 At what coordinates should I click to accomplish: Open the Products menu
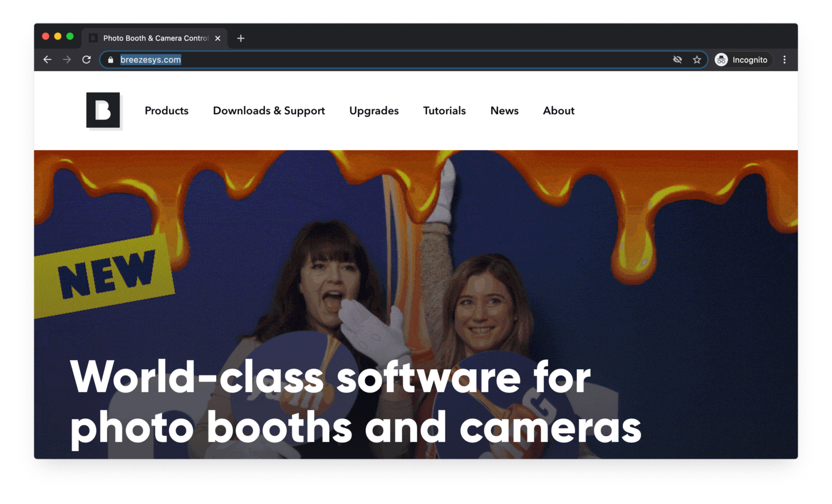[x=166, y=110]
